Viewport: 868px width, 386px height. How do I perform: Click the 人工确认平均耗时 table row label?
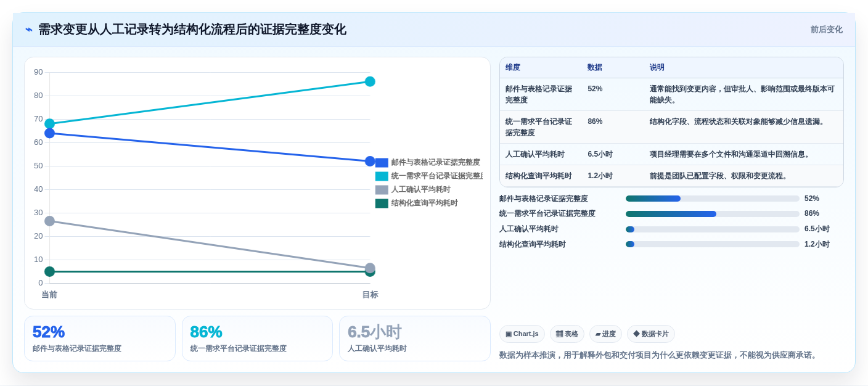point(534,154)
